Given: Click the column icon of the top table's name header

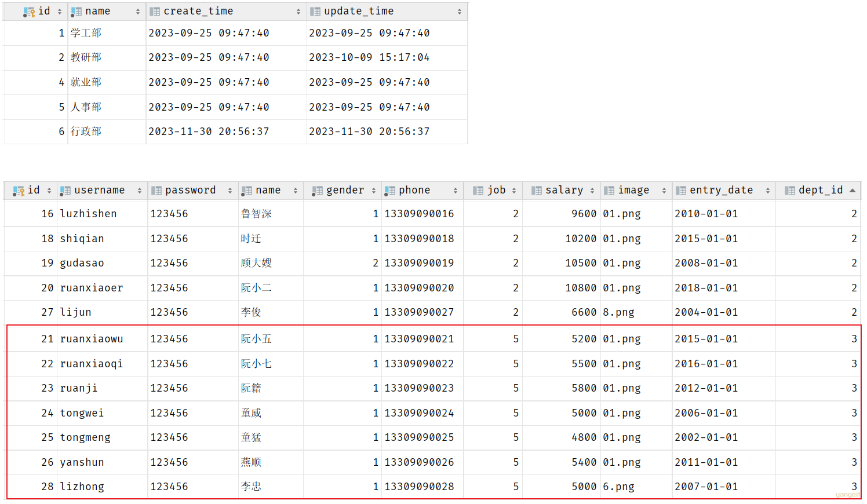Looking at the screenshot, I should [x=76, y=12].
